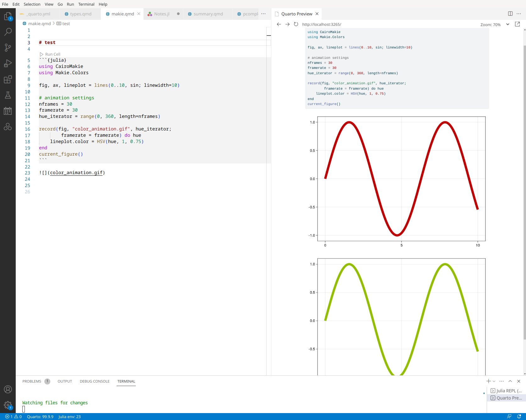Viewport: 526px width, 420px height.
Task: Click errors and warnings status indicator
Action: coord(14,417)
